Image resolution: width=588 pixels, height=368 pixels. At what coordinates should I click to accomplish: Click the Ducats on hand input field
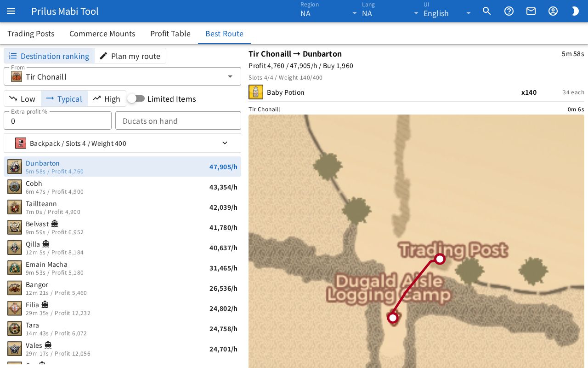click(x=178, y=121)
